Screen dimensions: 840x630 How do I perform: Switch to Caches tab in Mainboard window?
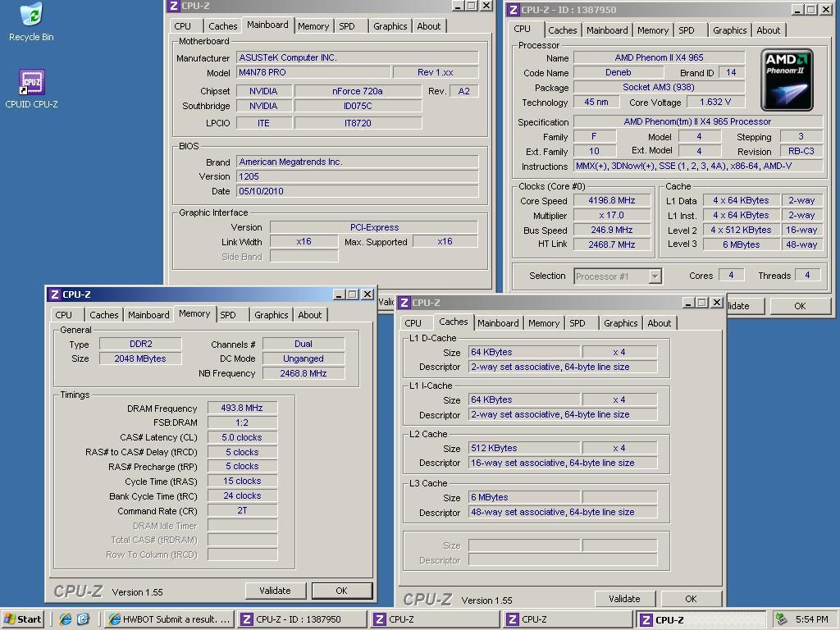222,26
